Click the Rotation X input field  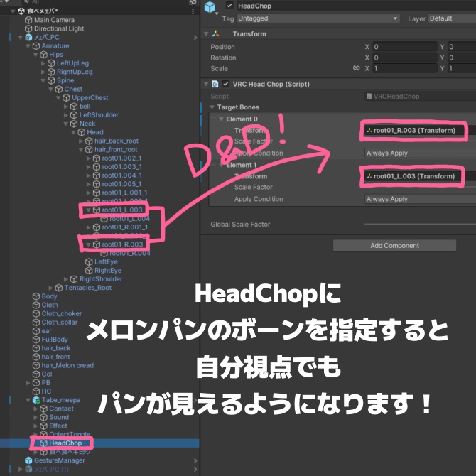pyautogui.click(x=405, y=58)
